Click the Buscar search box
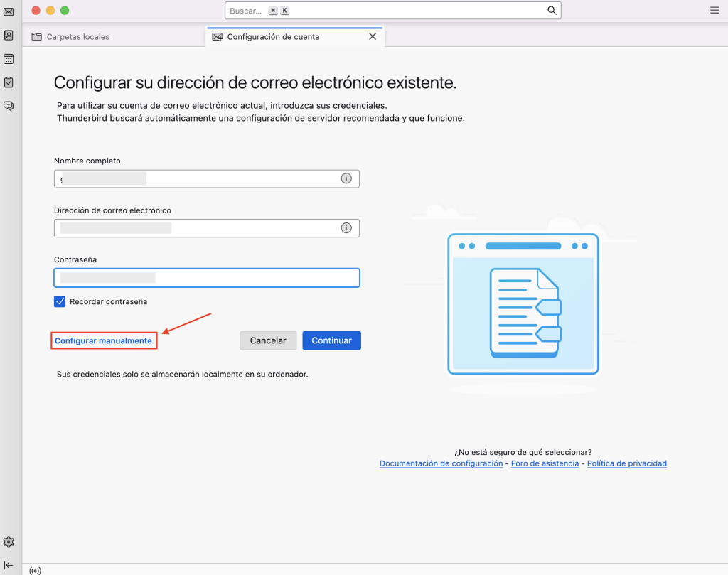 (392, 10)
